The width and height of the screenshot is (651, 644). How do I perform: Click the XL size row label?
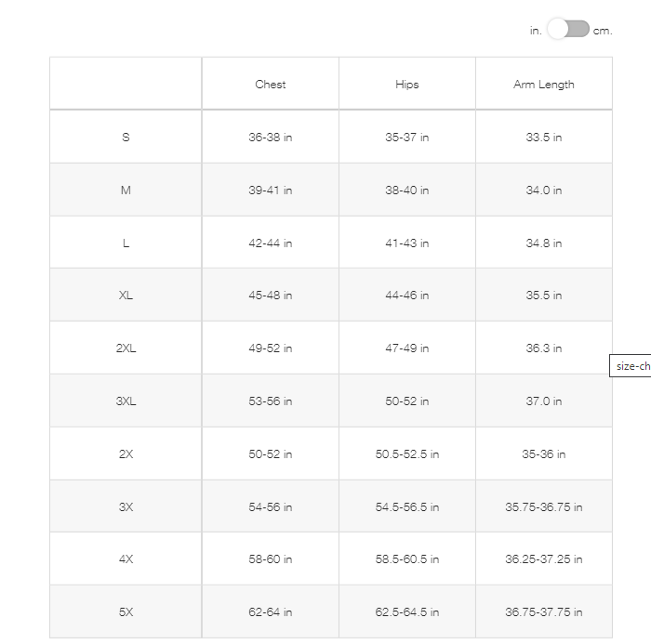pyautogui.click(x=126, y=296)
